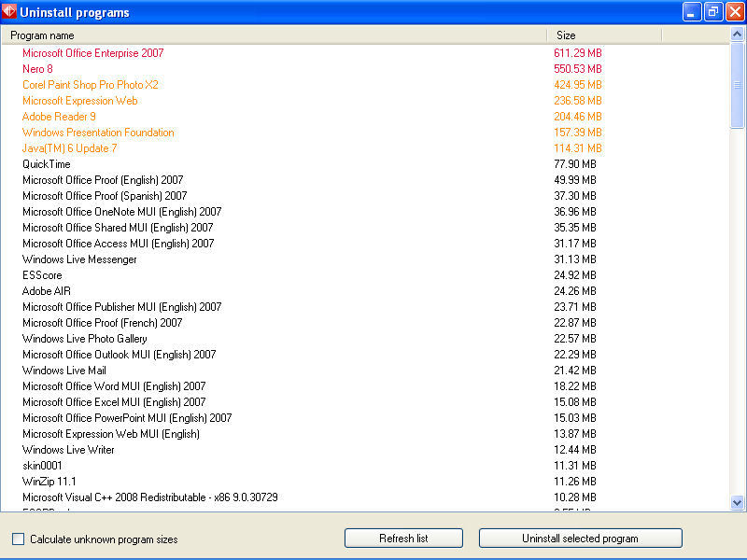Select Microsoft Office PowerPoint MUI (English) 2007
This screenshot has width=747, height=560.
[127, 418]
